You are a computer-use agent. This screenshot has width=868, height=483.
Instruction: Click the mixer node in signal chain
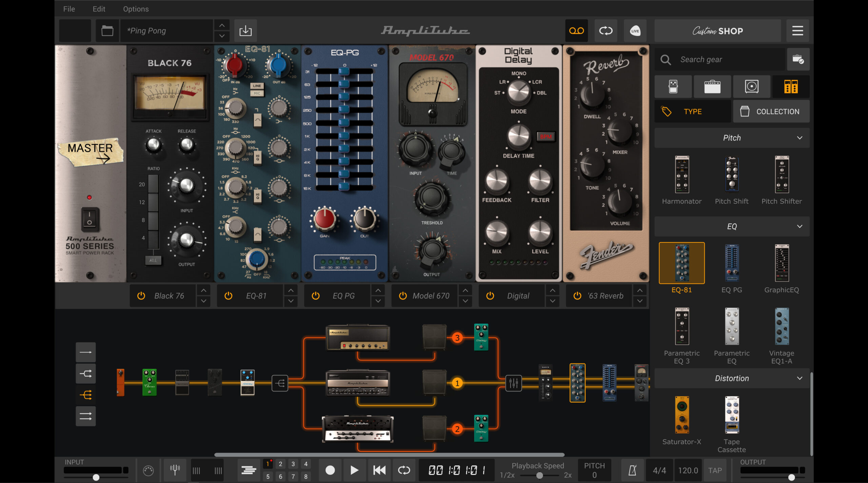[x=514, y=383]
